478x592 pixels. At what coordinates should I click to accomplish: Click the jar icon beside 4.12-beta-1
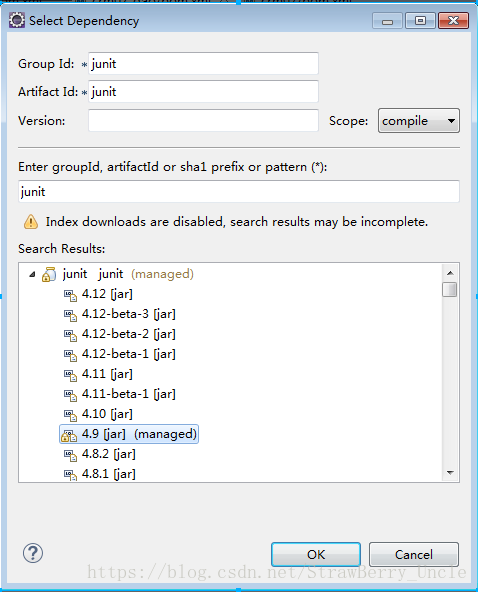(x=70, y=355)
